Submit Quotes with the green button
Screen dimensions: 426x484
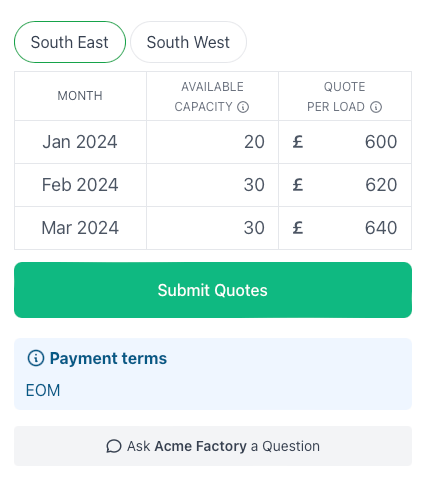coord(213,290)
